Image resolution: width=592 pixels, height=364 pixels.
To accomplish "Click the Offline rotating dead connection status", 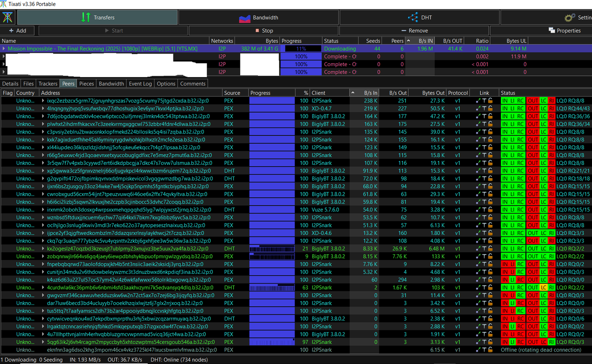I will [x=541, y=350].
